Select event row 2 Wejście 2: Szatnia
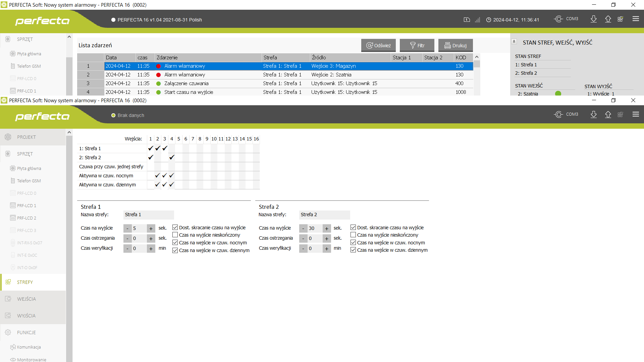The width and height of the screenshot is (644, 362). pyautogui.click(x=275, y=75)
